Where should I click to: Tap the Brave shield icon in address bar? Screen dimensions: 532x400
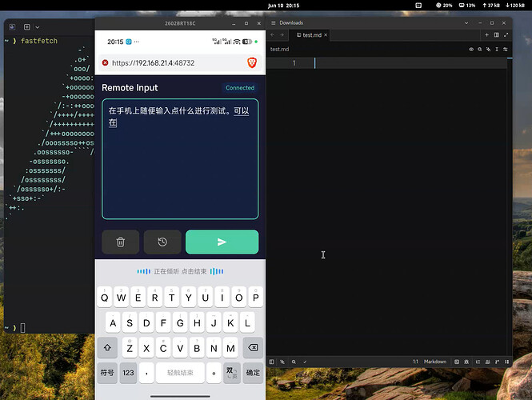252,62
